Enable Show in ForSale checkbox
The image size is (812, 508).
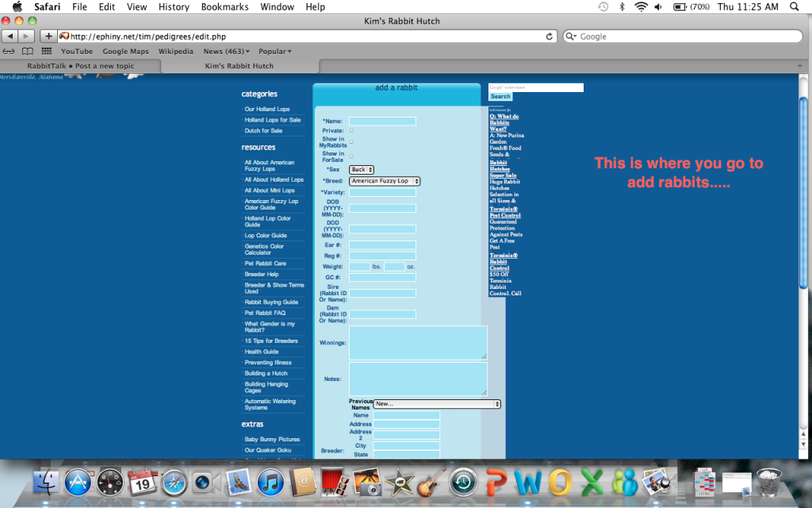351,156
